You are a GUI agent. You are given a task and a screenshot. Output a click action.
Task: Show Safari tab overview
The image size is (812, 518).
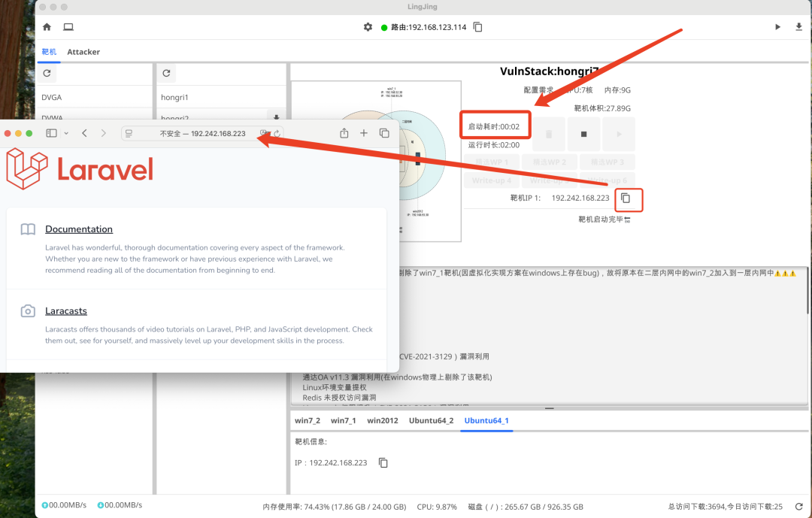pyautogui.click(x=384, y=133)
